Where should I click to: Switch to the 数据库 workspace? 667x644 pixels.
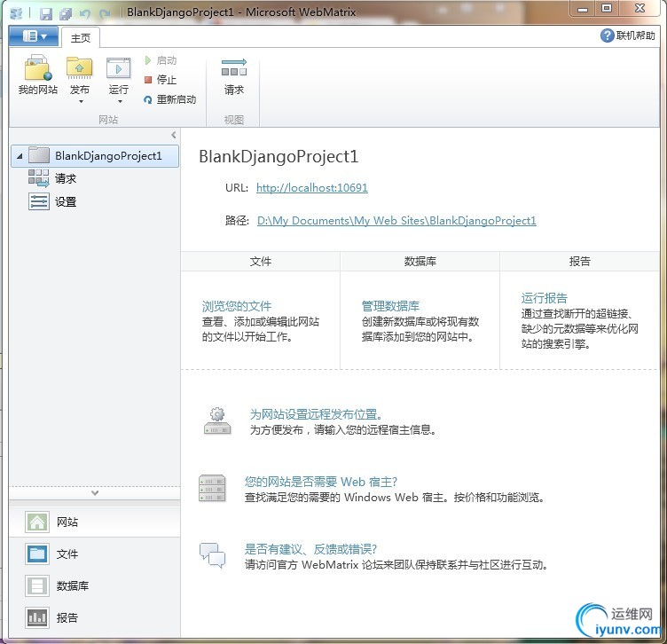point(95,585)
